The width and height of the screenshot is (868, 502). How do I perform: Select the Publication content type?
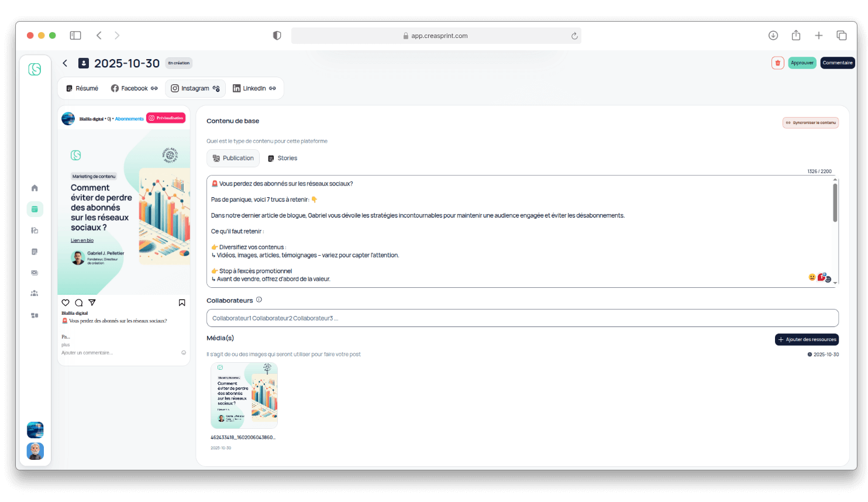(233, 158)
